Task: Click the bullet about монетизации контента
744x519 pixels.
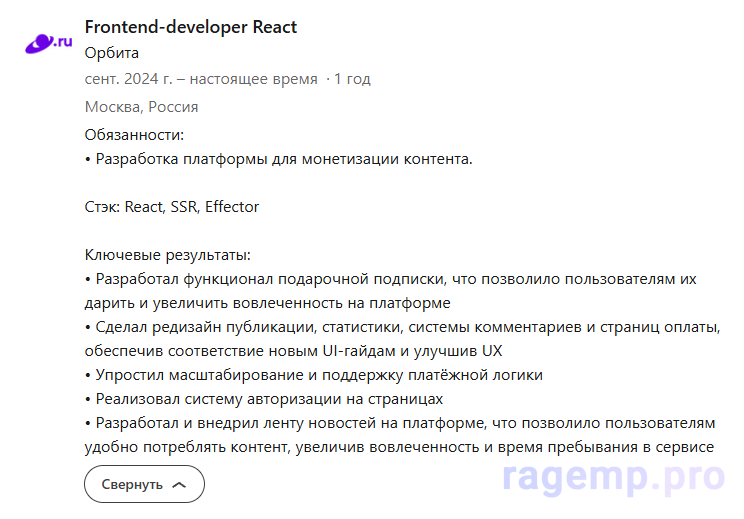Action: click(x=278, y=158)
